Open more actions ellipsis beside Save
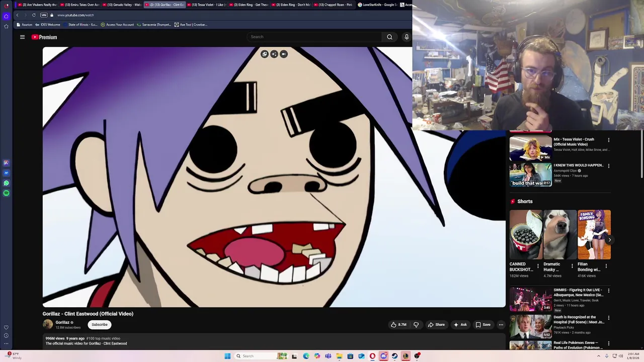This screenshot has width=644, height=362. (501, 325)
